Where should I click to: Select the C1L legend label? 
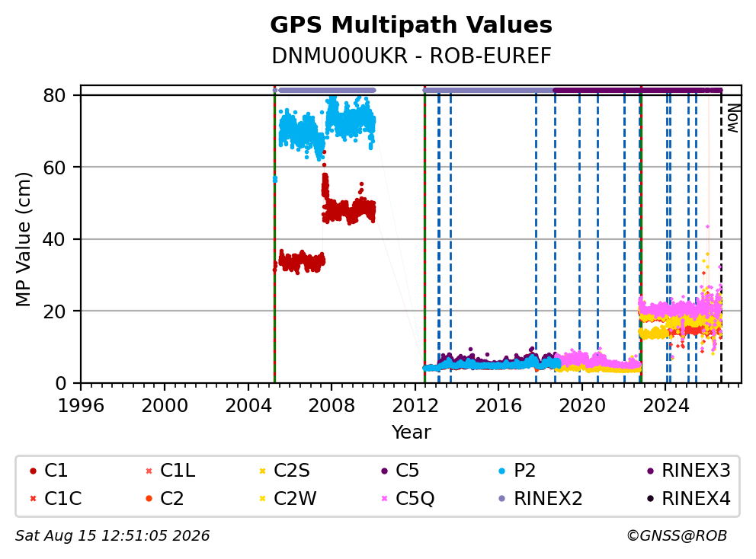pos(178,471)
